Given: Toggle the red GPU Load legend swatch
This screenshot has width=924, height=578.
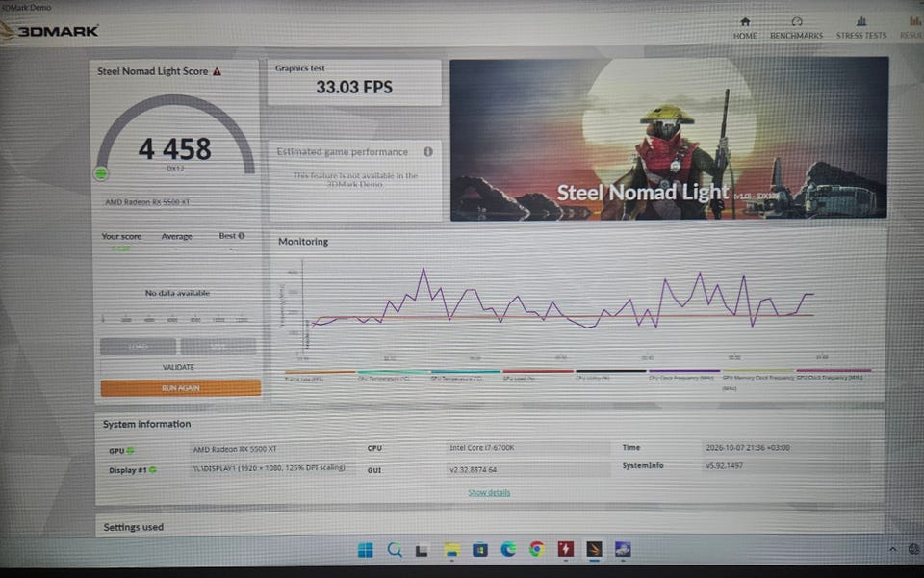Looking at the screenshot, I should pyautogui.click(x=538, y=372).
